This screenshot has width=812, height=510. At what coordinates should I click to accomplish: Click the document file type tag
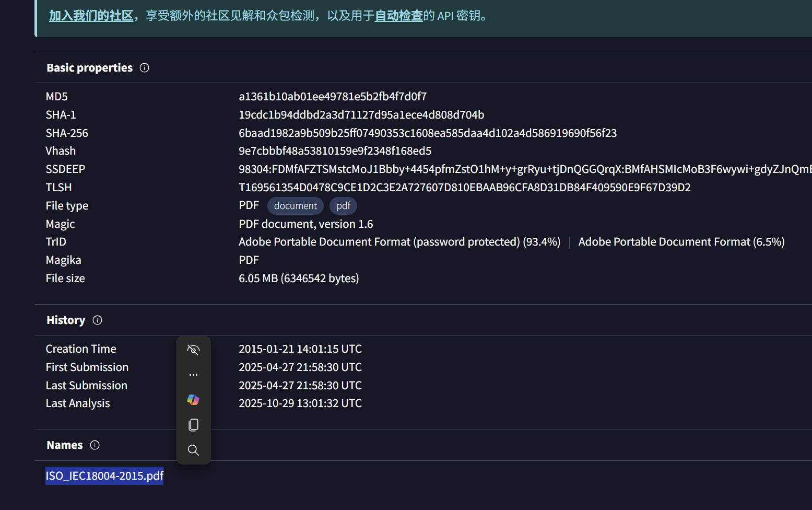tap(296, 206)
